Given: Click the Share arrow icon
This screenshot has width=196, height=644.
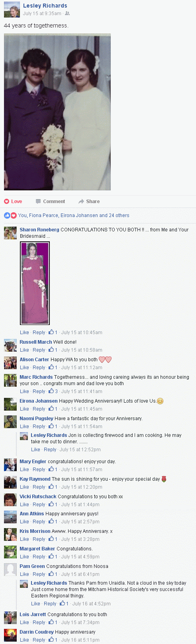Looking at the screenshot, I should pyautogui.click(x=81, y=201).
